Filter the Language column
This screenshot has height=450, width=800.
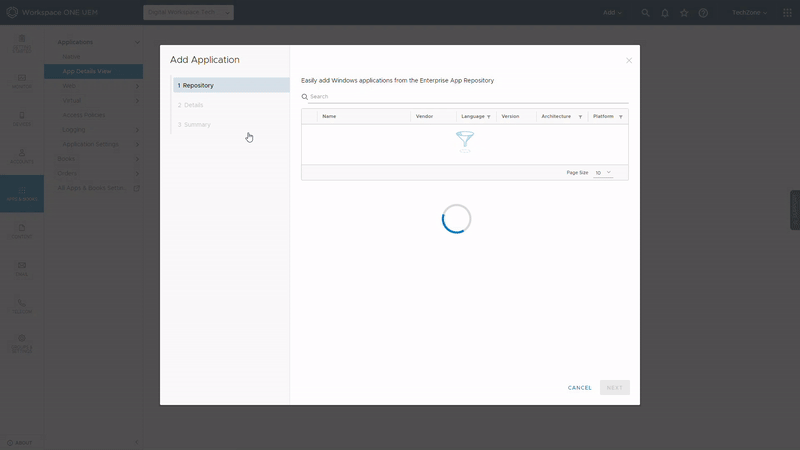(x=489, y=117)
